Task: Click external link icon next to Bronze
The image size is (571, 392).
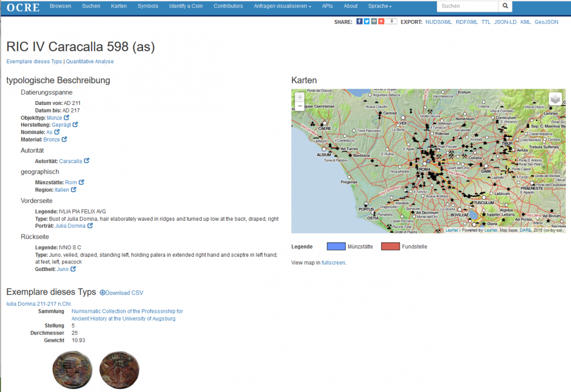Action: pos(65,139)
